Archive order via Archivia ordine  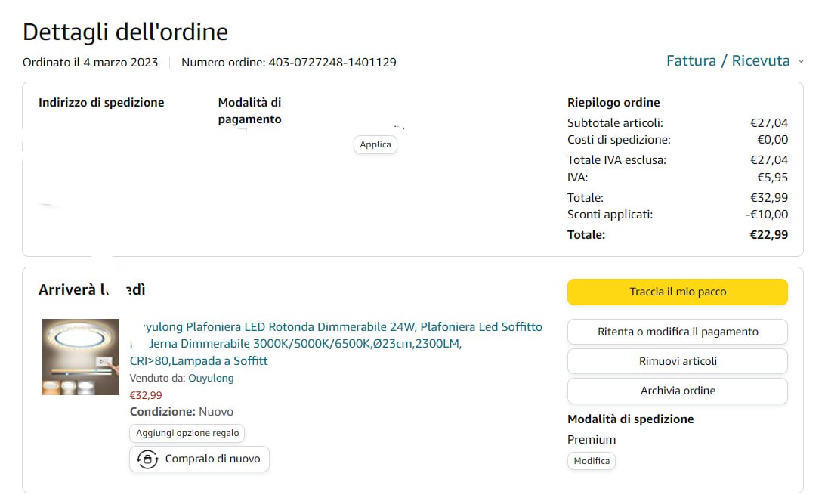677,391
